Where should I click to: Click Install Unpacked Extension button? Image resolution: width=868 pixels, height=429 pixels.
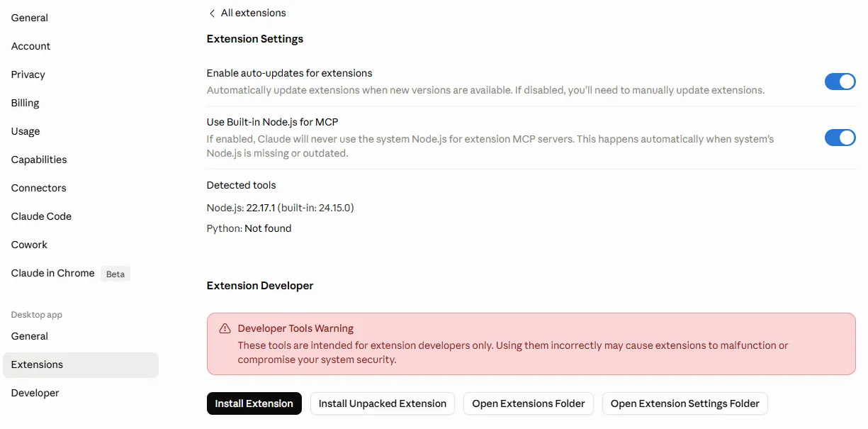(x=383, y=403)
